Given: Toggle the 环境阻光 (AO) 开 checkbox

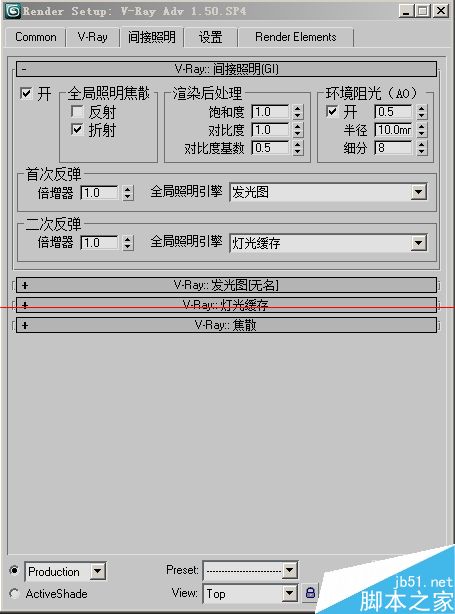Looking at the screenshot, I should pos(332,112).
